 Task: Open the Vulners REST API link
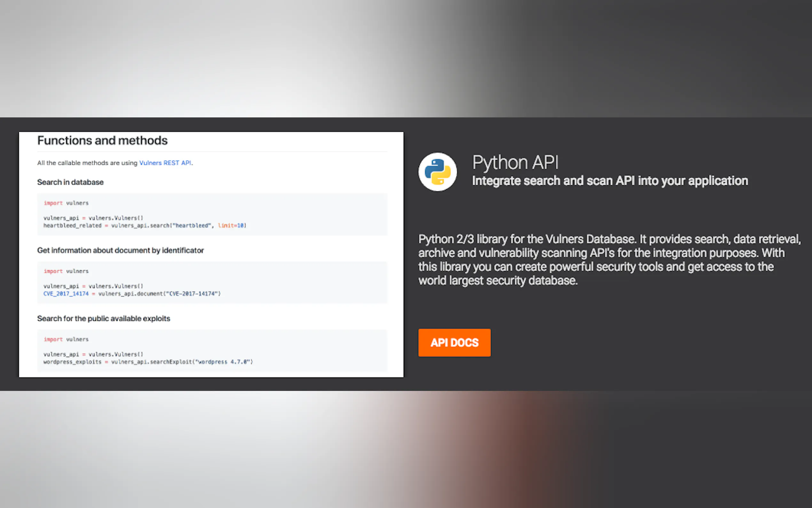(165, 163)
